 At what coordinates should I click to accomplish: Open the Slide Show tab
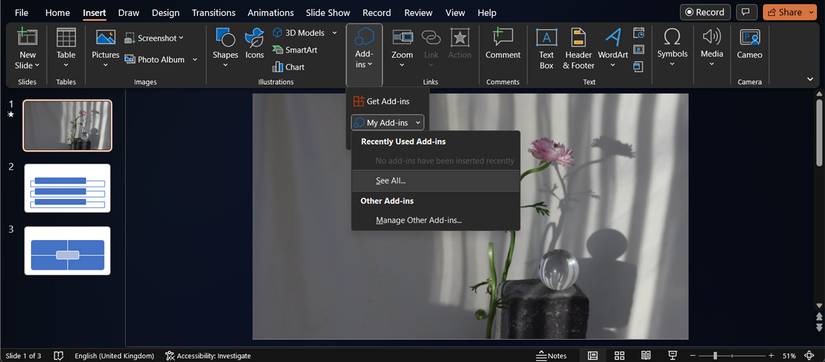[x=328, y=13]
